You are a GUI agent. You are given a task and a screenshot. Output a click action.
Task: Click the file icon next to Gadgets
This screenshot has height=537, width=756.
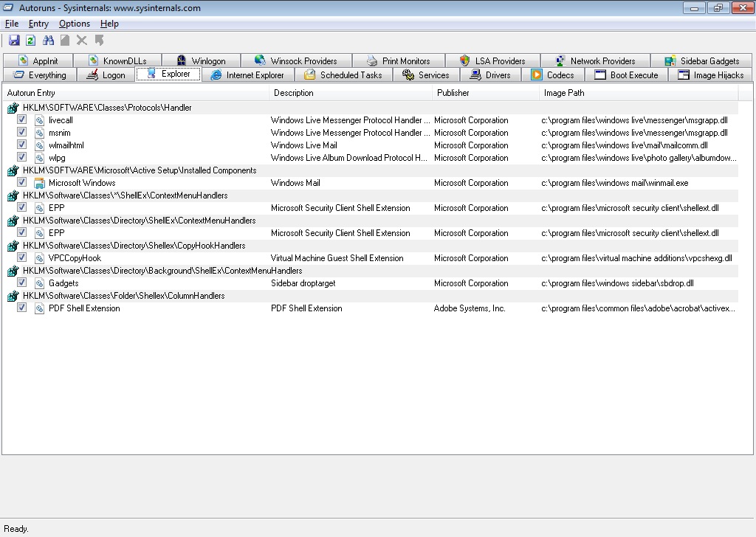click(40, 283)
